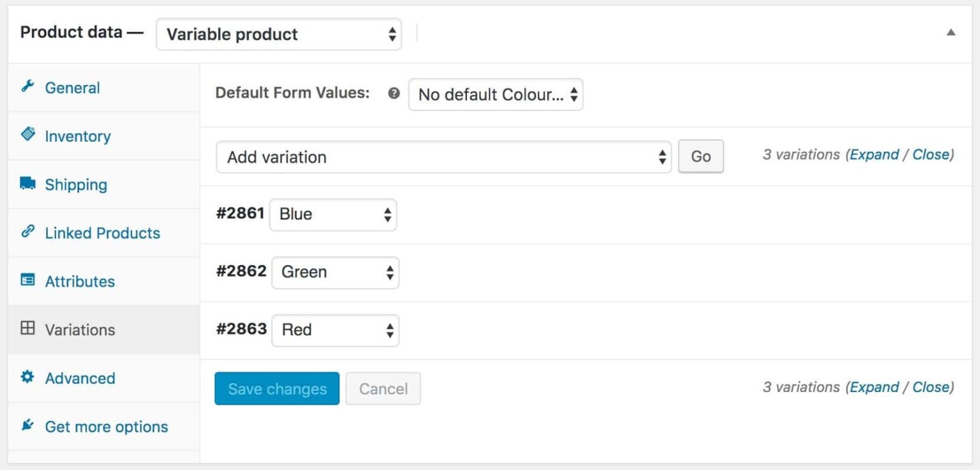Click the truck icon for Shipping

tap(26, 184)
